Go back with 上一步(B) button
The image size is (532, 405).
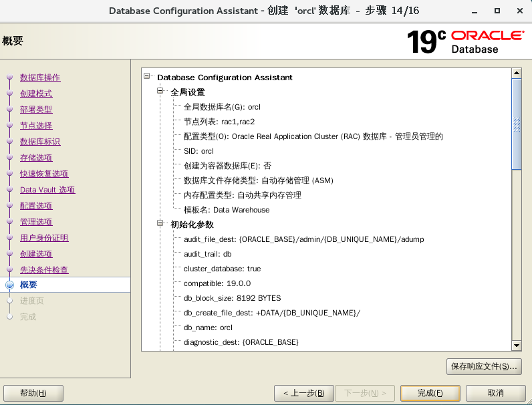point(303,393)
